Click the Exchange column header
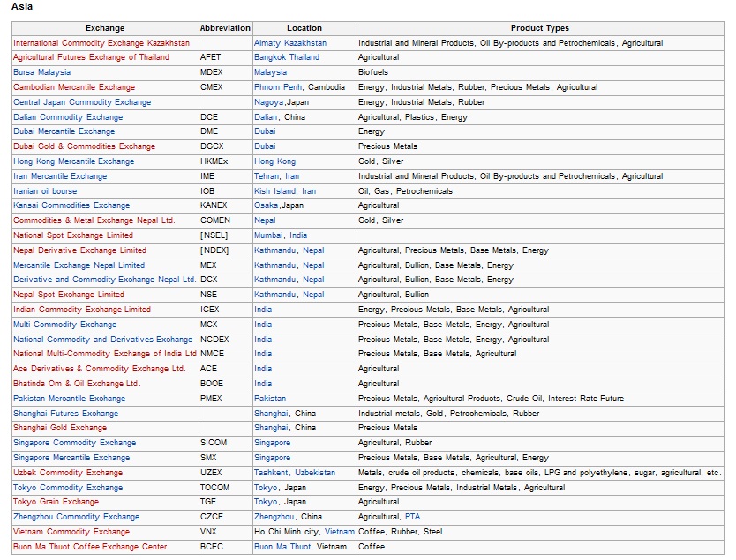Screen dimensions: 736x560 105,28
